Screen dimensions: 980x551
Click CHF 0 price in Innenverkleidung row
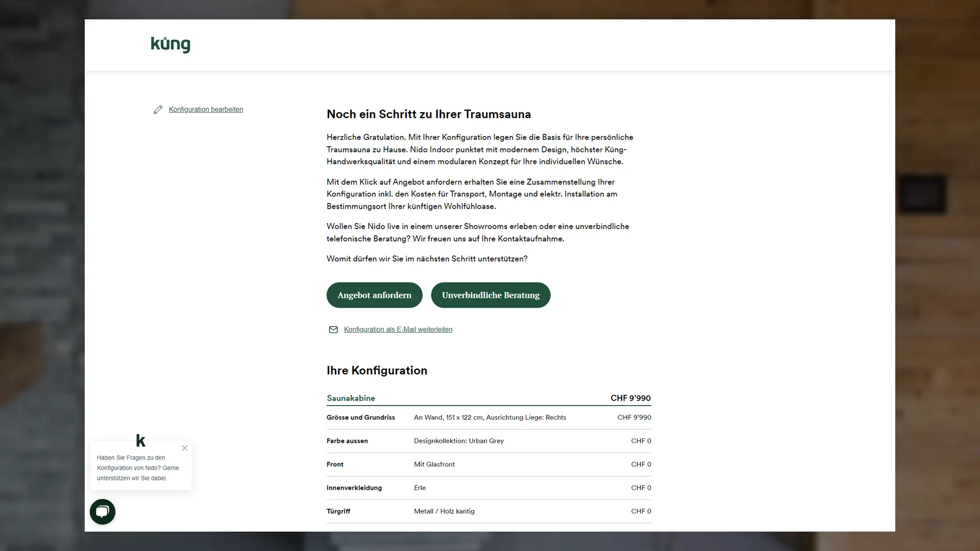pos(641,488)
